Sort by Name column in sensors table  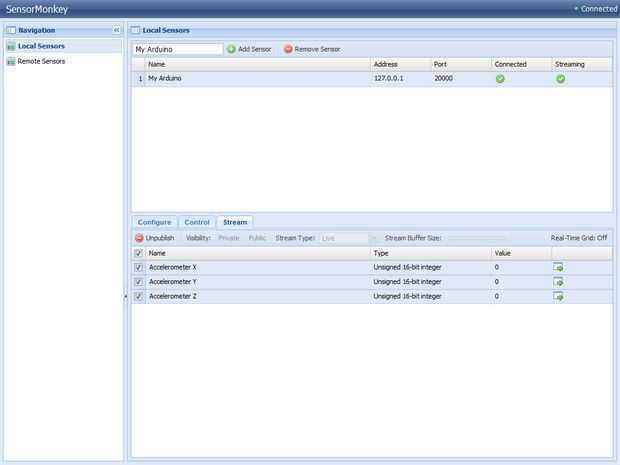[258, 64]
